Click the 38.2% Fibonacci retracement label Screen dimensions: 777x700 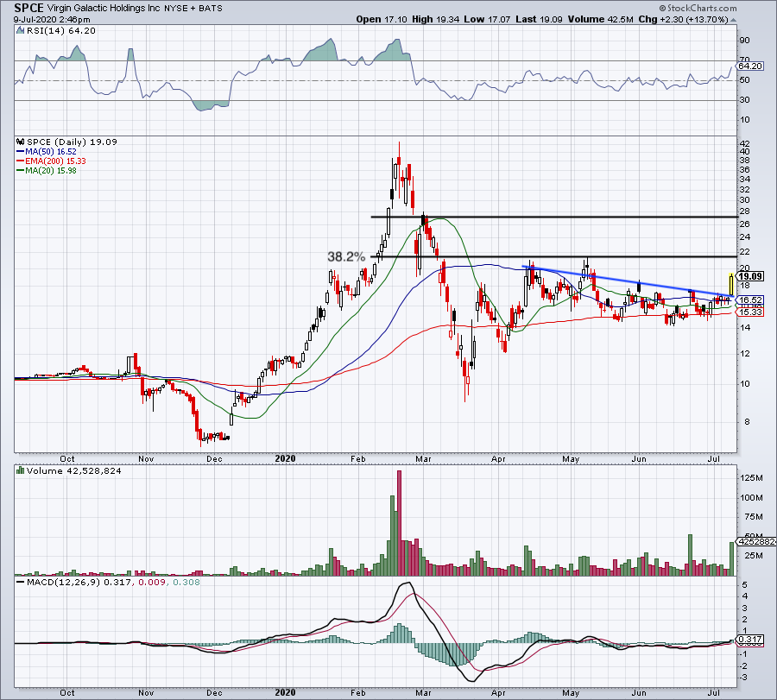tap(346, 256)
